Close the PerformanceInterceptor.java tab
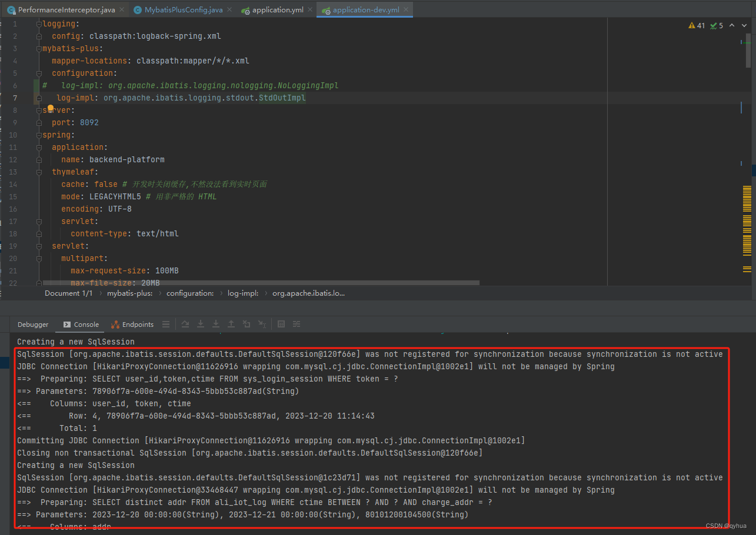 pos(122,10)
